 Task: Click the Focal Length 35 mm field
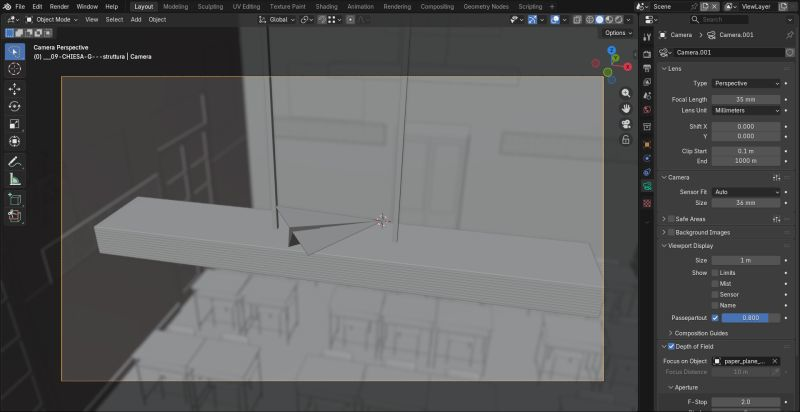point(746,99)
